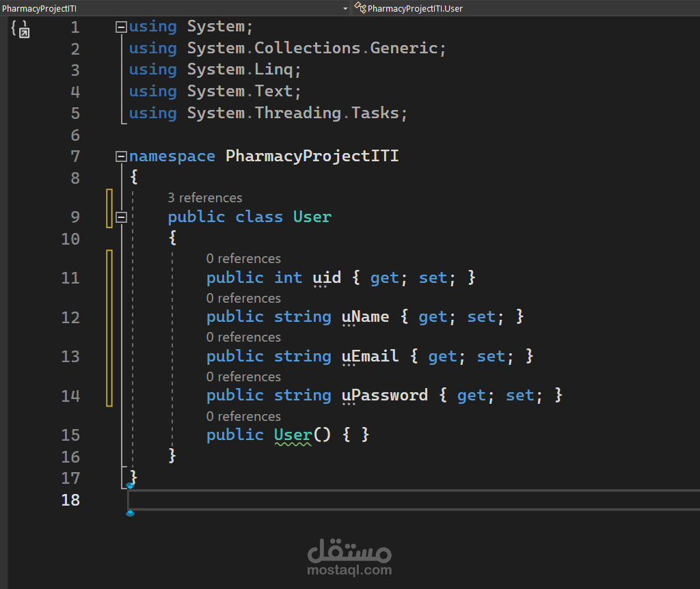Collapse the using directives block

121,27
